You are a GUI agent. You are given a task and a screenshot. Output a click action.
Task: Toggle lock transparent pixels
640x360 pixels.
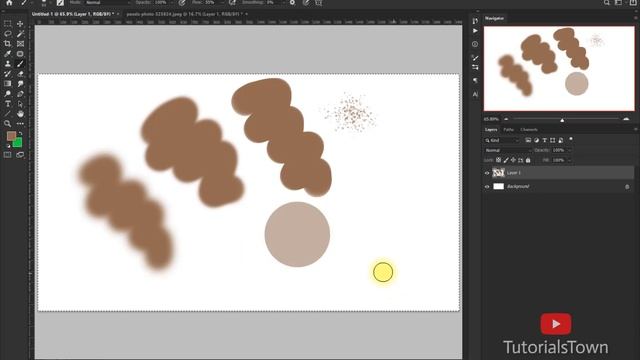pyautogui.click(x=498, y=160)
